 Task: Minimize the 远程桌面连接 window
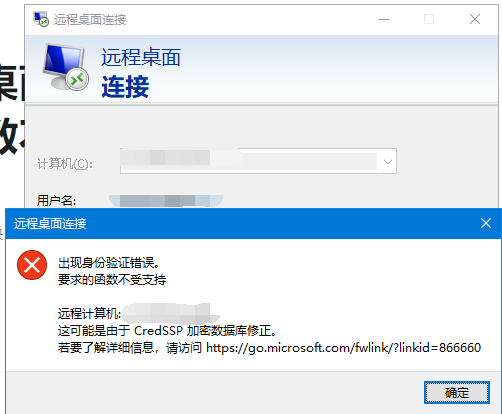384,19
